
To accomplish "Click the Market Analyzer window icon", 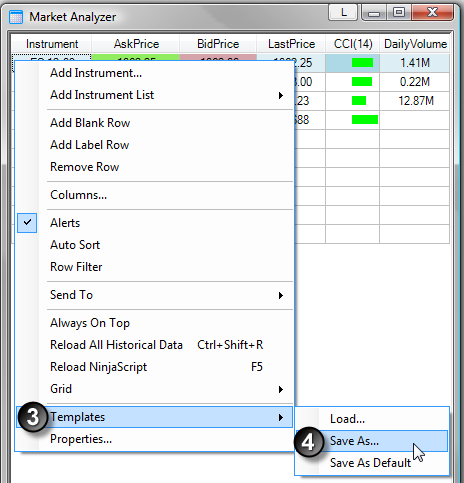I will click(16, 17).
